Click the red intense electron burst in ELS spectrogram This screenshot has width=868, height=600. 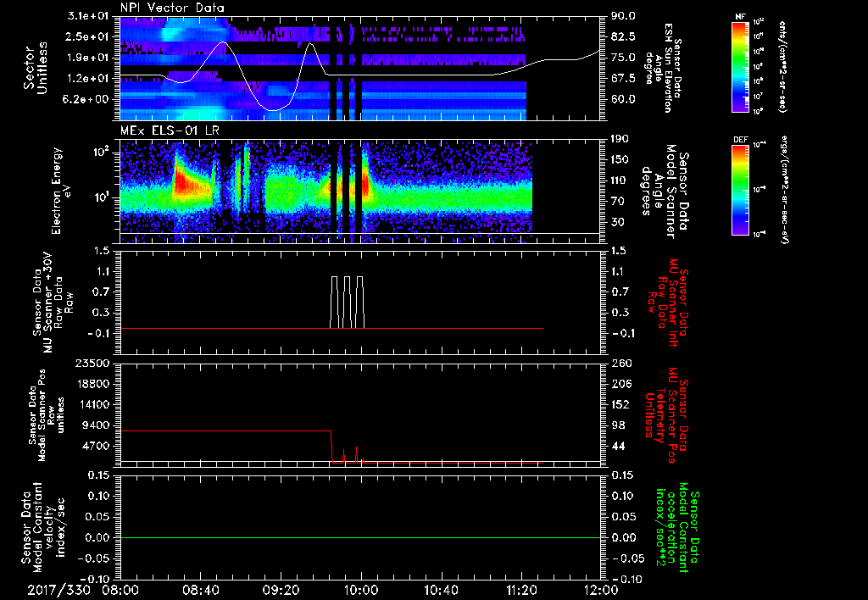point(183,181)
